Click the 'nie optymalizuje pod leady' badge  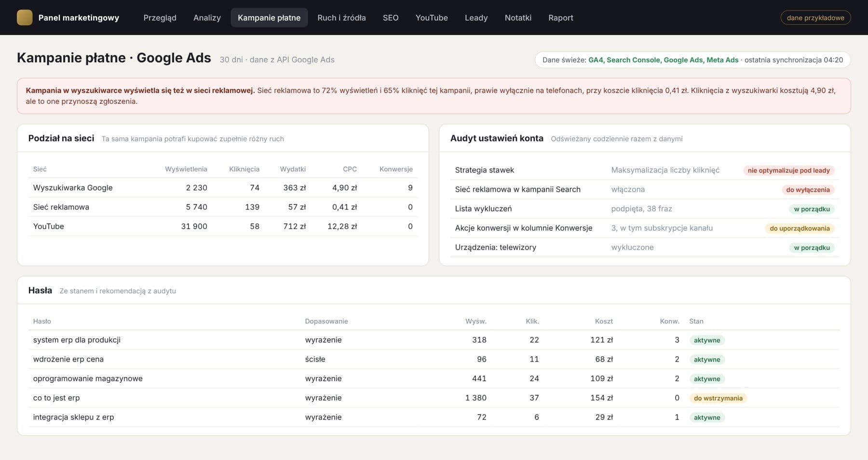(x=788, y=170)
